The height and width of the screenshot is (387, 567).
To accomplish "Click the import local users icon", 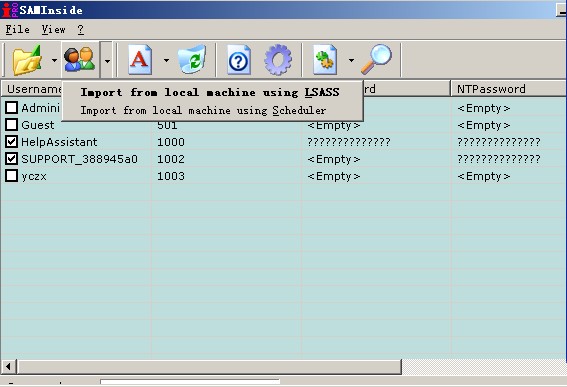I will point(80,60).
